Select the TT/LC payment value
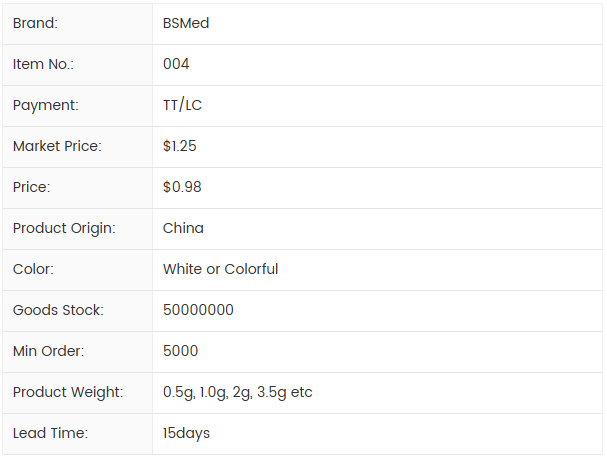Viewport: 607px width, 459px height. point(182,105)
